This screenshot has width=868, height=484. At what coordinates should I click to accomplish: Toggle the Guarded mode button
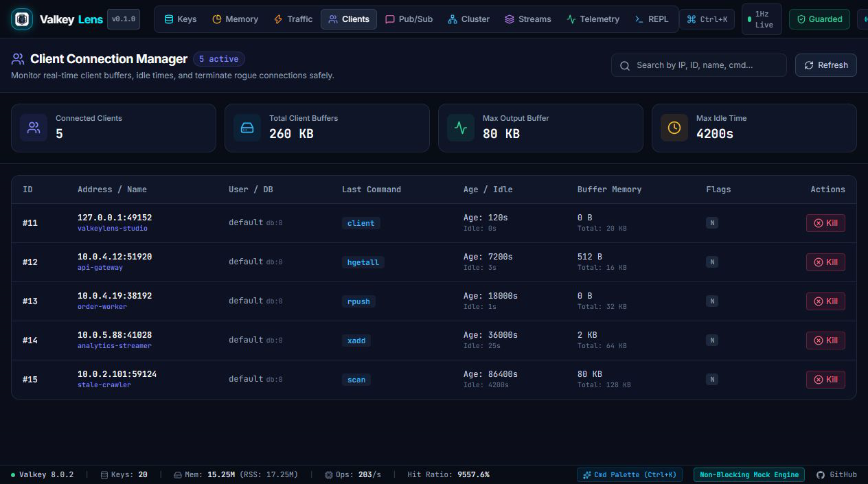pos(819,19)
